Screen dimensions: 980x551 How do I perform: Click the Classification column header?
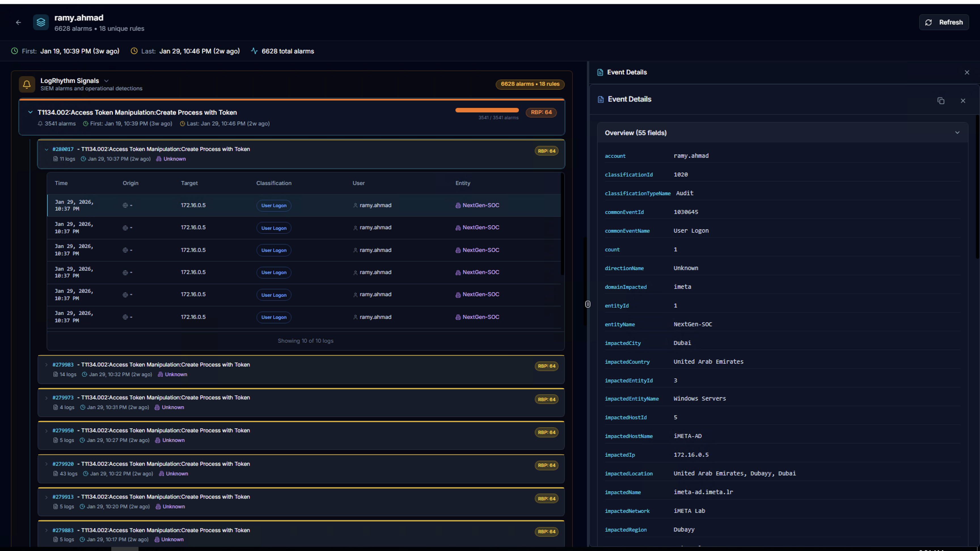click(x=274, y=183)
